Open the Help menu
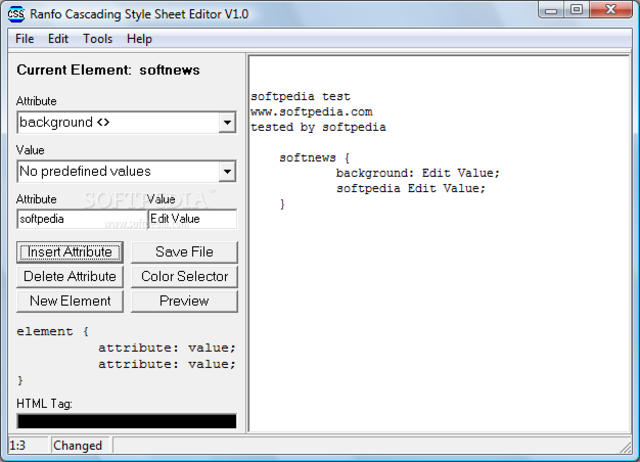 pos(139,39)
